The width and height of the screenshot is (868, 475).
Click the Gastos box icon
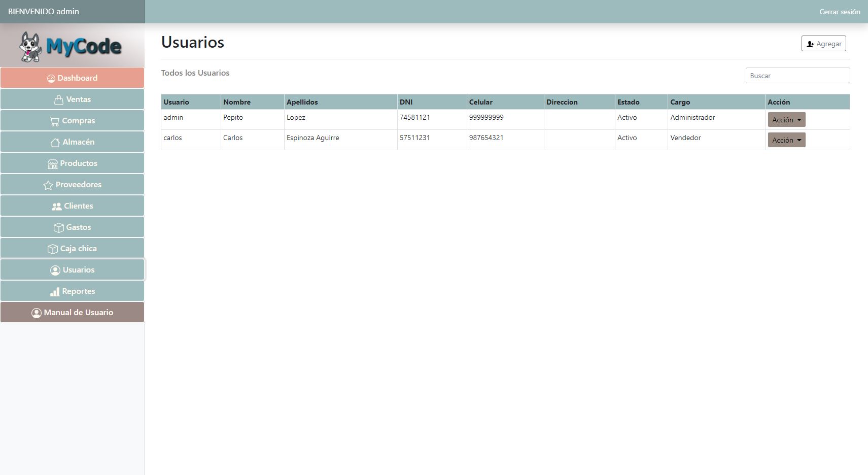(58, 228)
